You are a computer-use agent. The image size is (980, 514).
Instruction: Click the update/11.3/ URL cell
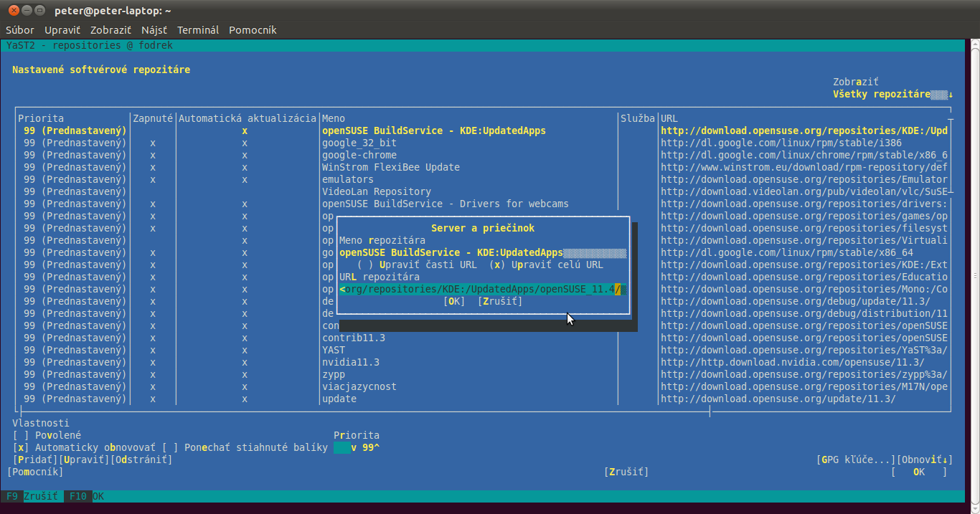pos(778,399)
